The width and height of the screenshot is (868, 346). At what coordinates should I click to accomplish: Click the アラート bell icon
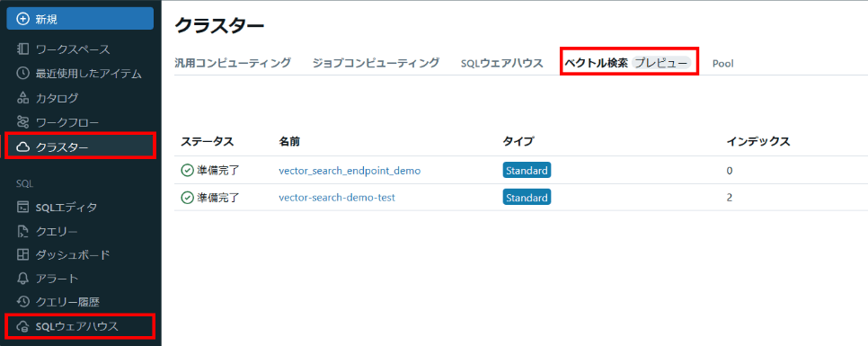pyautogui.click(x=22, y=279)
